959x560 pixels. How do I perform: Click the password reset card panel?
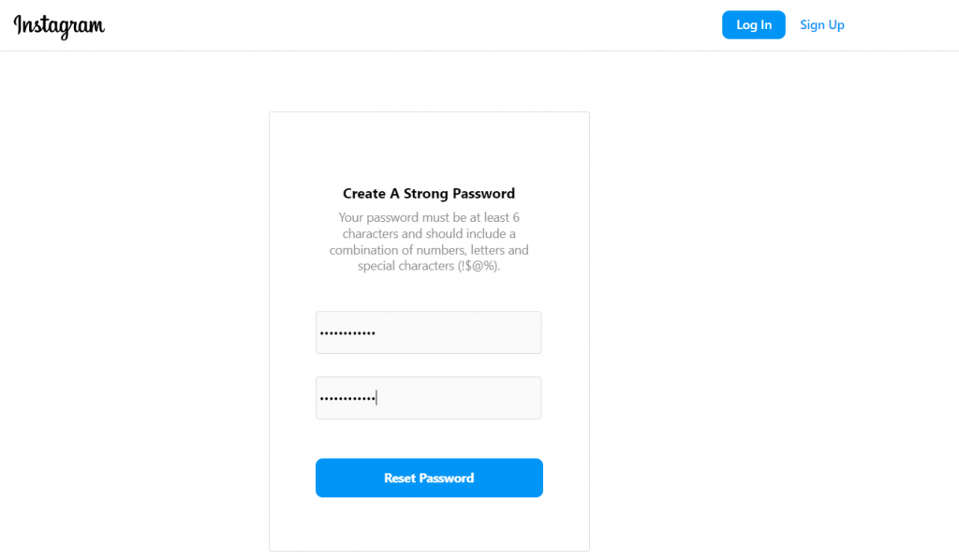click(429, 524)
